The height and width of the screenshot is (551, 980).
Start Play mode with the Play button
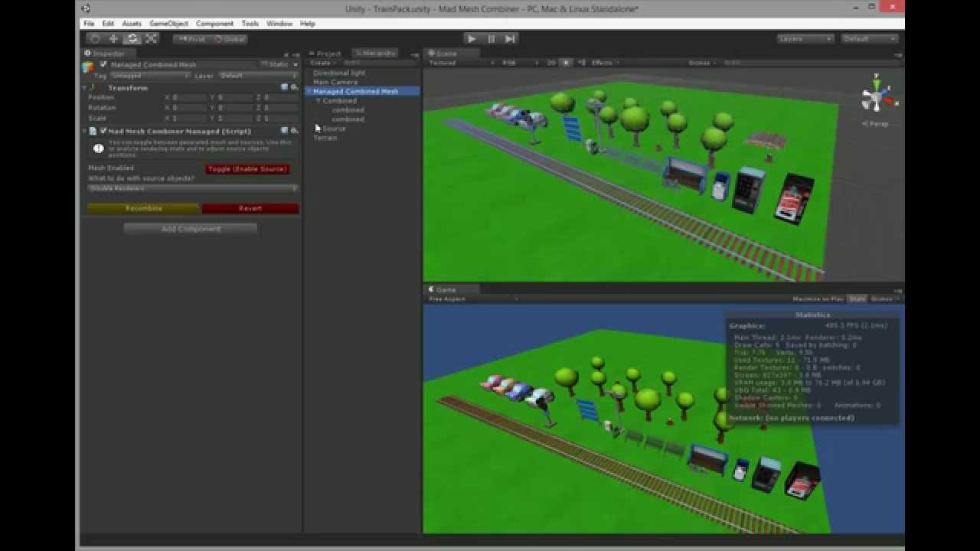pos(472,38)
